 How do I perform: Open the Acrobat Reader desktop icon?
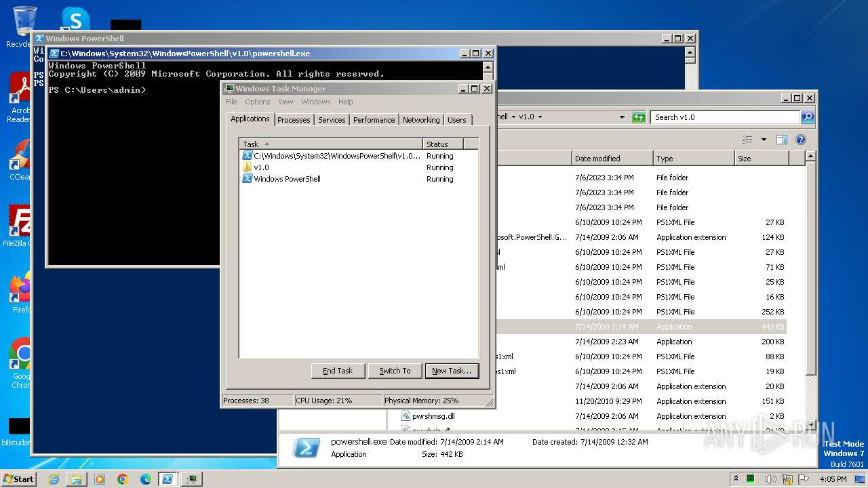(19, 98)
